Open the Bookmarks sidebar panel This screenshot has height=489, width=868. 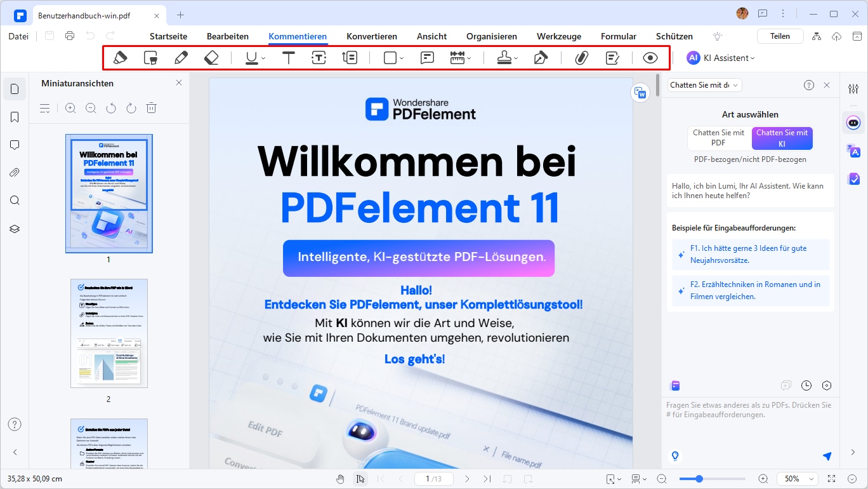[x=15, y=117]
